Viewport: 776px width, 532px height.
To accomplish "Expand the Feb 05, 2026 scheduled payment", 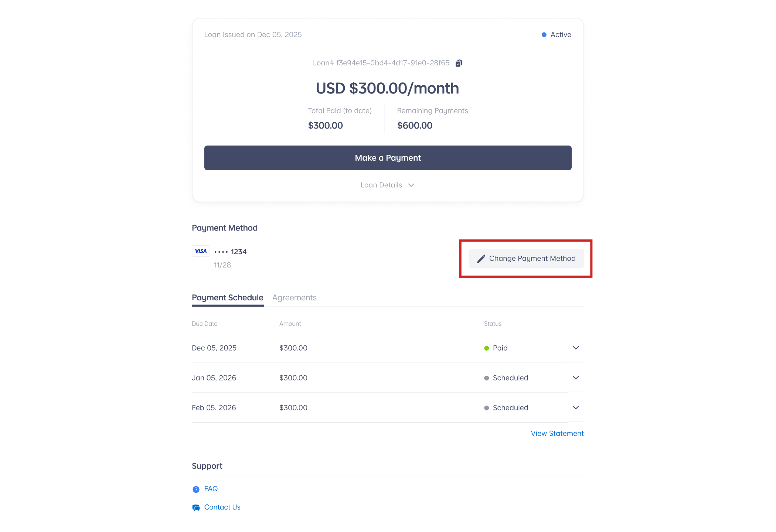I will click(575, 407).
